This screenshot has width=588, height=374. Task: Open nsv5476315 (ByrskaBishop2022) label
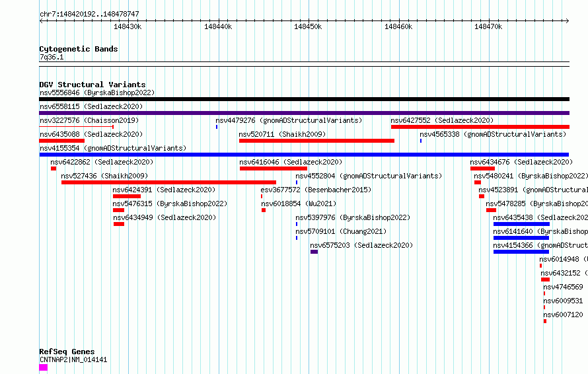(170, 204)
